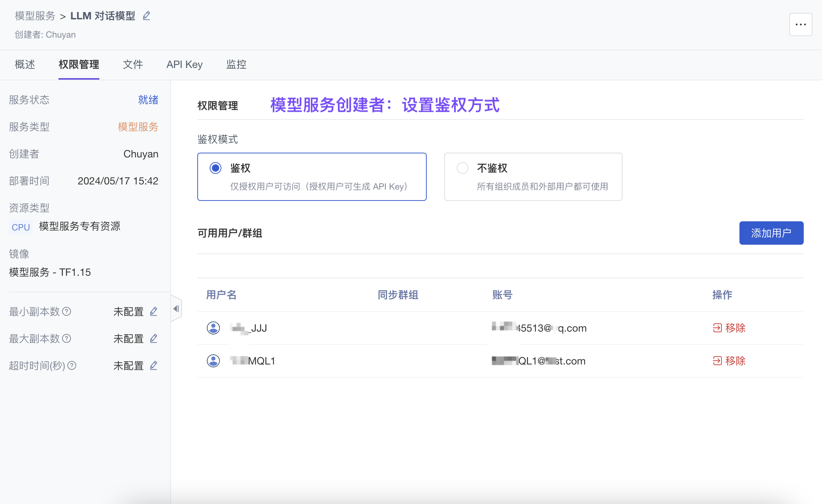Select the 不鉴权 radio option

pos(463,168)
